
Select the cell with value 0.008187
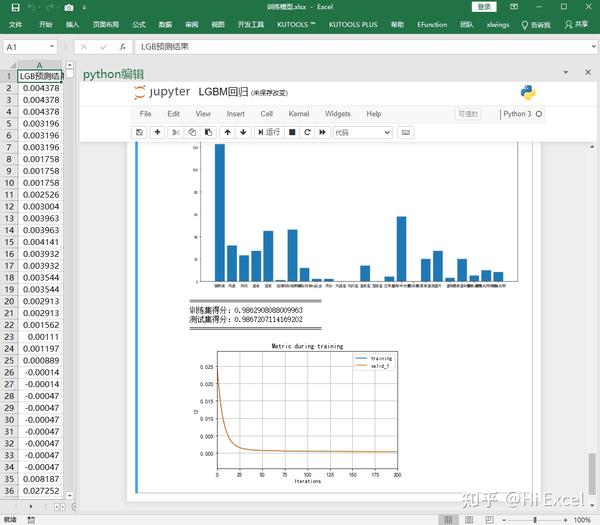(39, 479)
